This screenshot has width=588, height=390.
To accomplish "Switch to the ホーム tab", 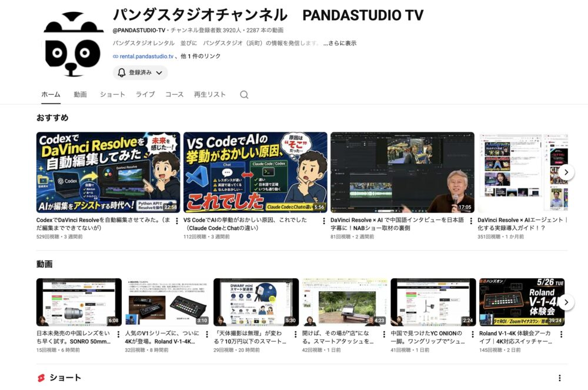I will tap(51, 95).
